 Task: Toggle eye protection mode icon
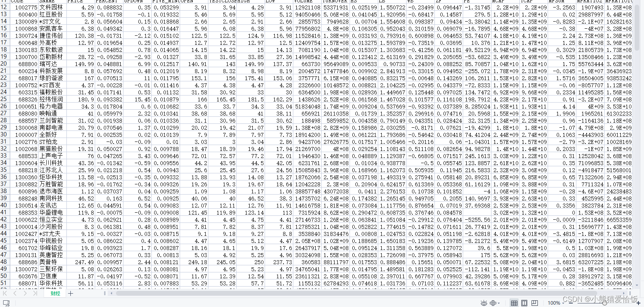[484, 303]
